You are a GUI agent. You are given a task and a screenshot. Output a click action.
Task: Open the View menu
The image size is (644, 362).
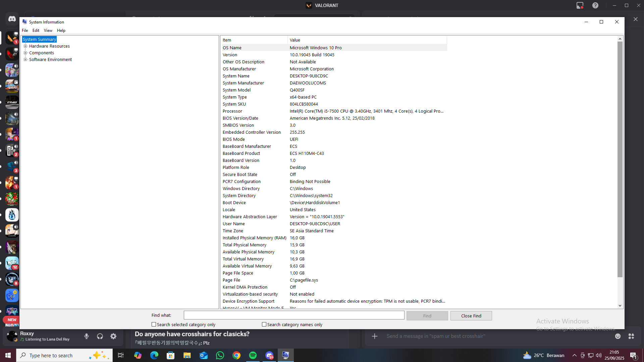(x=48, y=31)
